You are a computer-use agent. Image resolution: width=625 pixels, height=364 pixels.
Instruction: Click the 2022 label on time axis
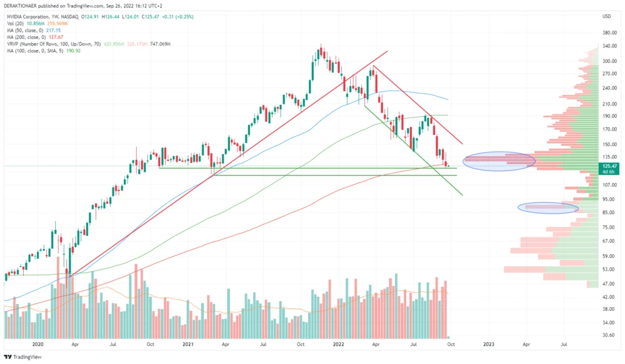coord(338,343)
